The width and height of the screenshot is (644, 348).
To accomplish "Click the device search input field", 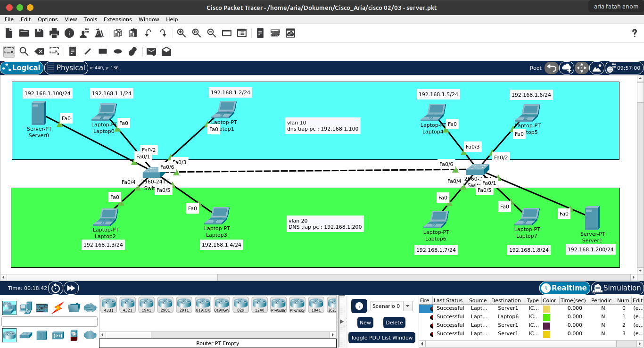I will tap(50, 322).
